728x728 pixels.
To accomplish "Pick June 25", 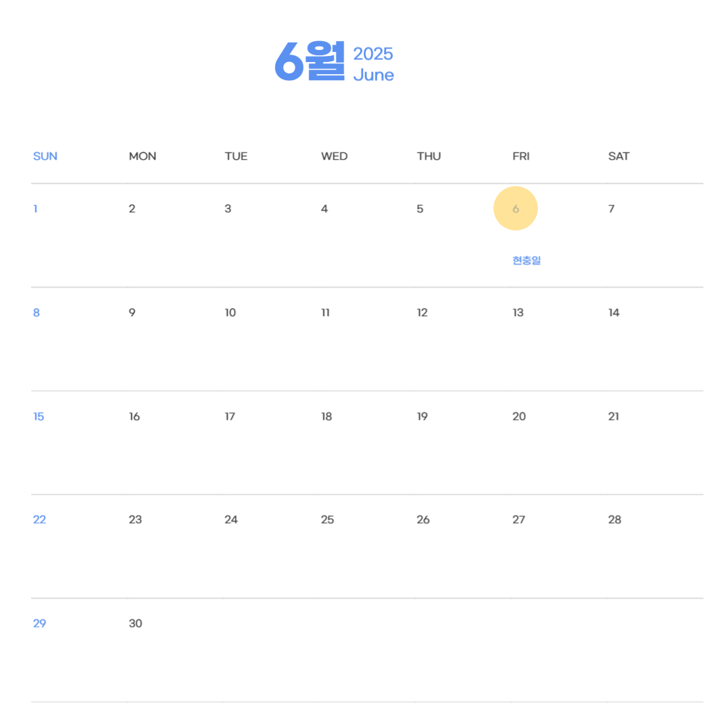I will (x=328, y=520).
